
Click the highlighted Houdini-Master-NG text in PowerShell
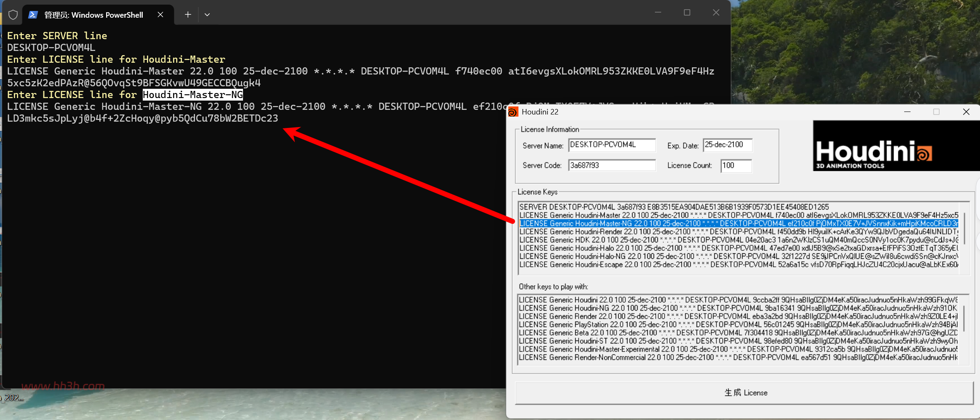(193, 95)
